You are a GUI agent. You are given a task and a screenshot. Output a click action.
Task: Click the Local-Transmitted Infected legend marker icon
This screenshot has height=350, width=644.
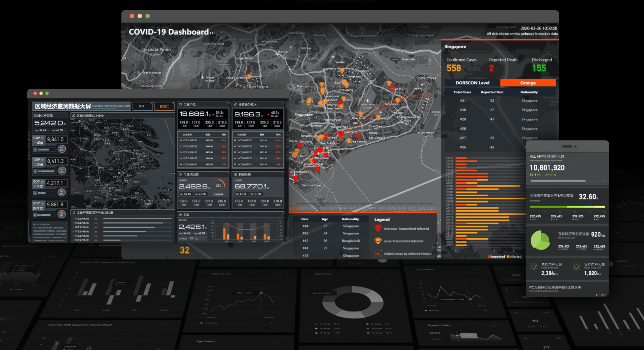click(x=378, y=241)
